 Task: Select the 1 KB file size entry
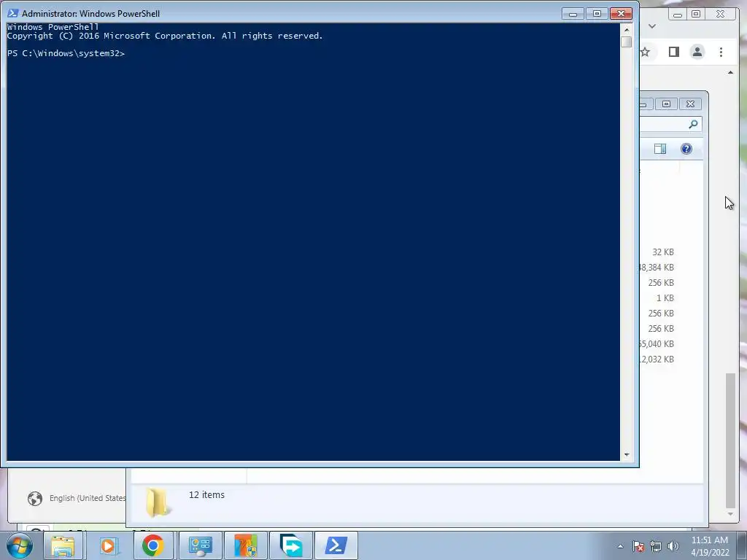point(665,298)
